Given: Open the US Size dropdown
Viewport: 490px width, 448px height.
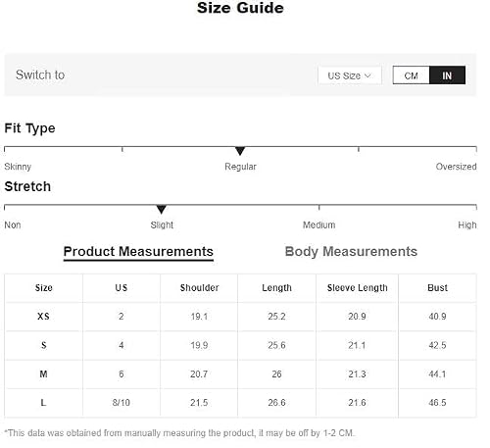Looking at the screenshot, I should coord(350,75).
